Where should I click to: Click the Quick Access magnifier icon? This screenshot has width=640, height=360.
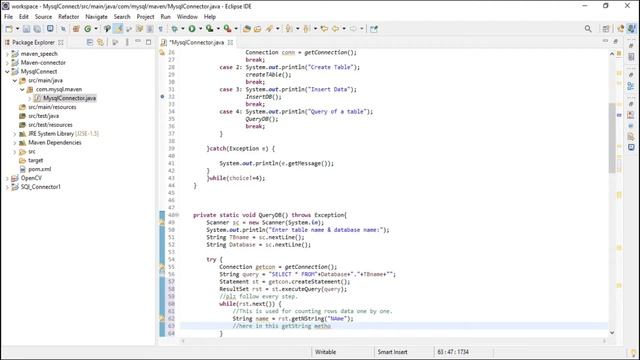(x=588, y=29)
